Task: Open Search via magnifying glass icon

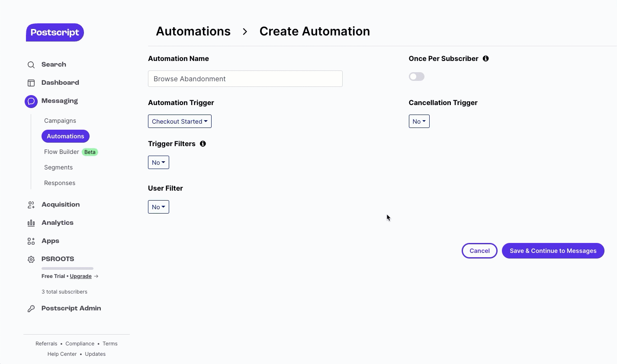Action: pyautogui.click(x=31, y=65)
